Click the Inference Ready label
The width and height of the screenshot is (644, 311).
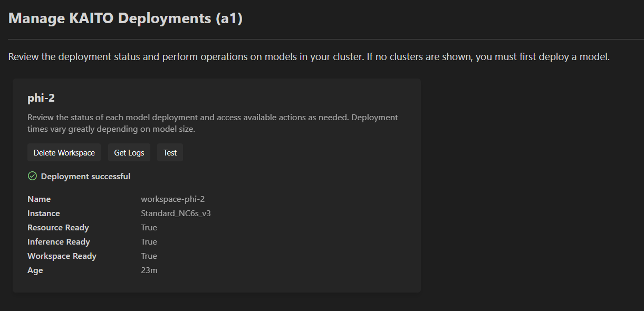click(x=59, y=242)
